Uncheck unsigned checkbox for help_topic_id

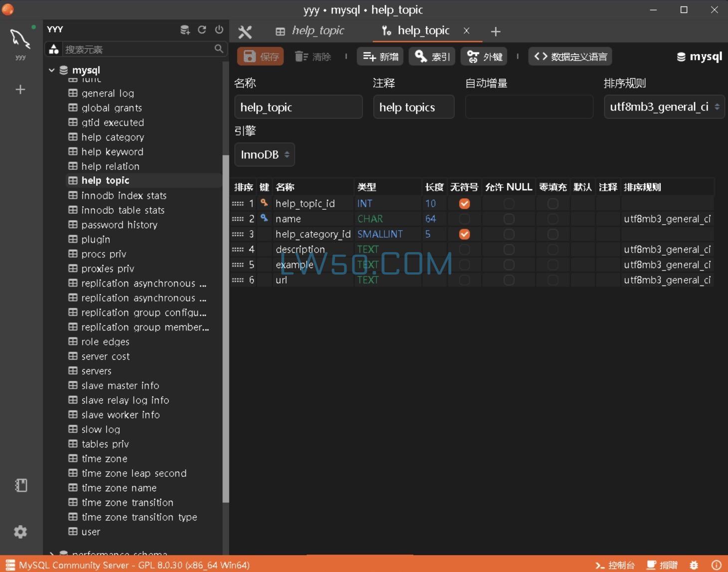coord(464,204)
